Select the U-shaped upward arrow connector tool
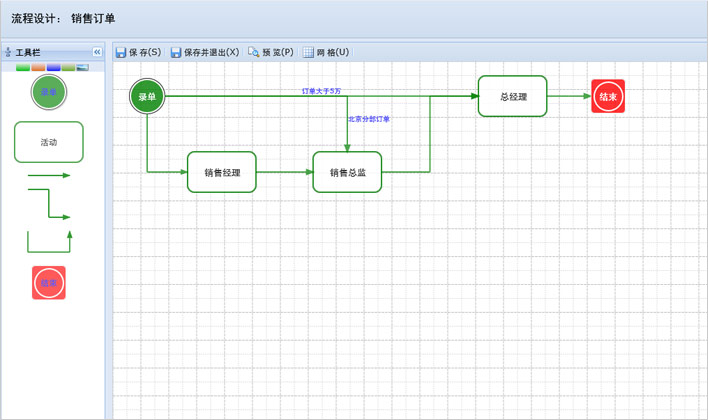This screenshot has width=708, height=420. tap(48, 242)
